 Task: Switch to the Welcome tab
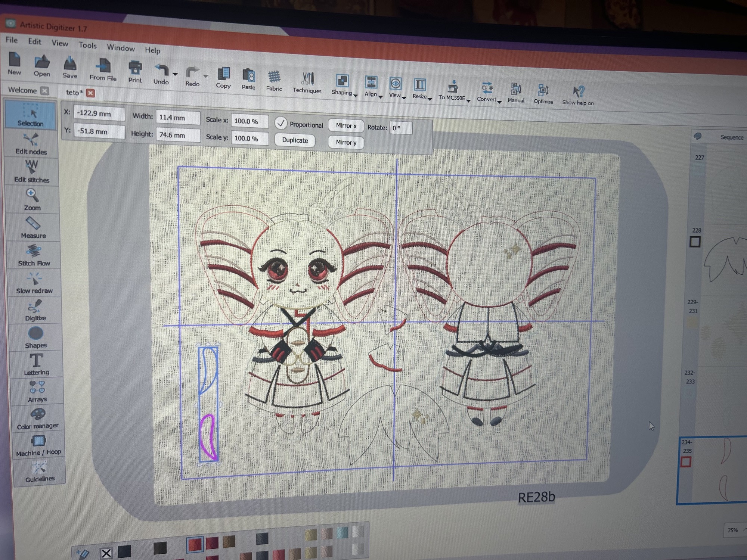tap(22, 90)
